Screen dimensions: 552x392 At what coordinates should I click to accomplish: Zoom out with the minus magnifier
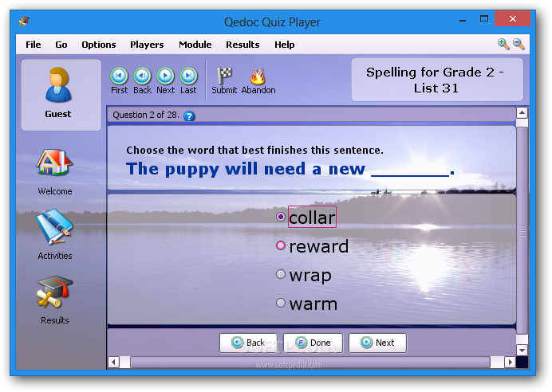(518, 44)
